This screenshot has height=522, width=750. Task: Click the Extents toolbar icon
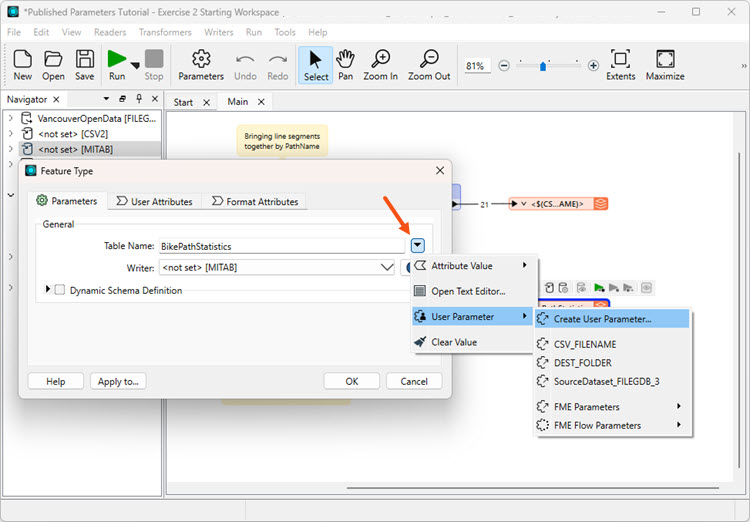tap(620, 65)
